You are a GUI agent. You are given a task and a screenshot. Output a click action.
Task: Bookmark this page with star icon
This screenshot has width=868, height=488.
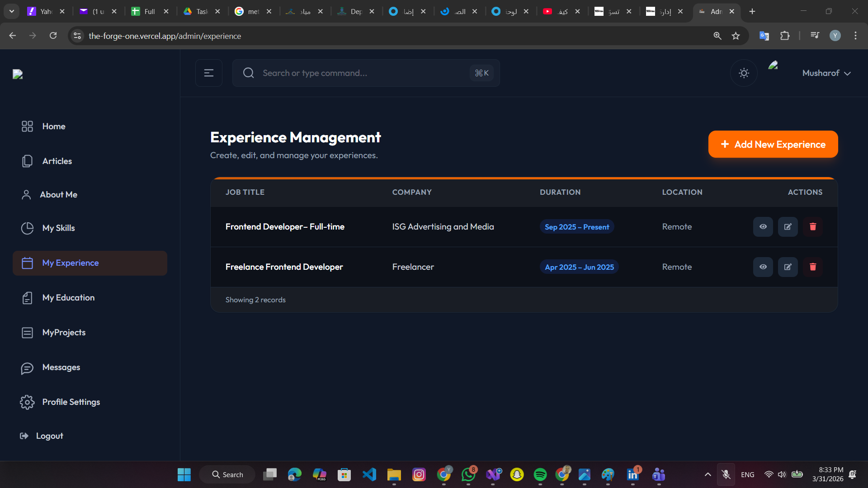[736, 36]
